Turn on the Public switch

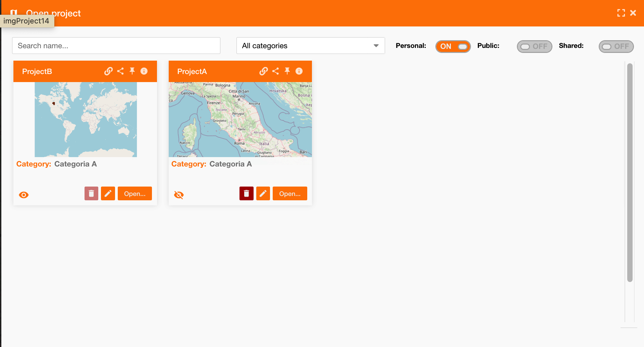[535, 47]
